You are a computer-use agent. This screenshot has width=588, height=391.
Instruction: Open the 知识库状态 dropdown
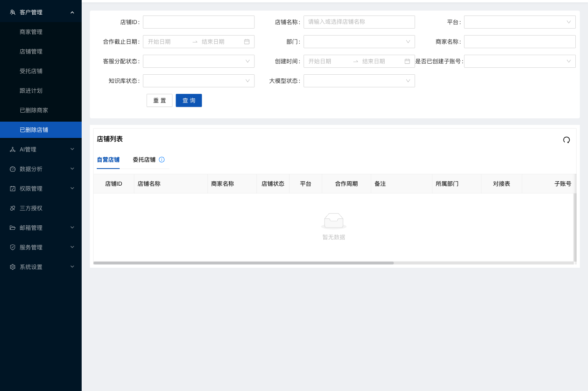[x=199, y=81]
